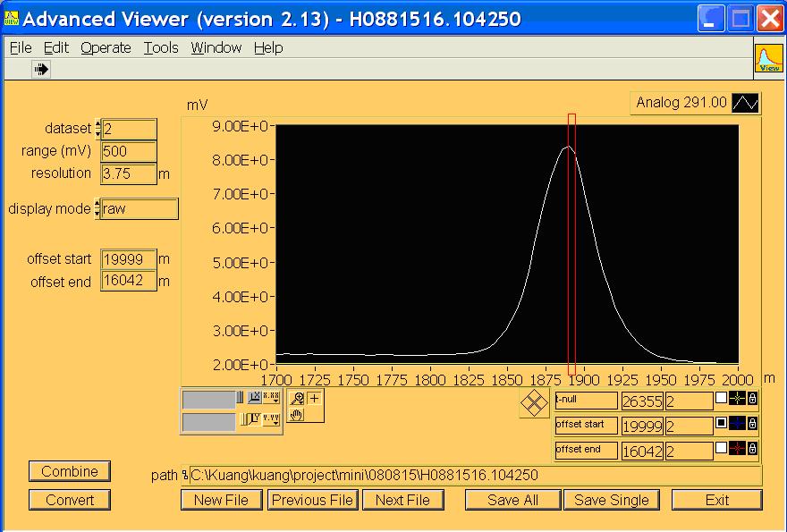Click the Analog 291.00 plot legend line icon

745,103
